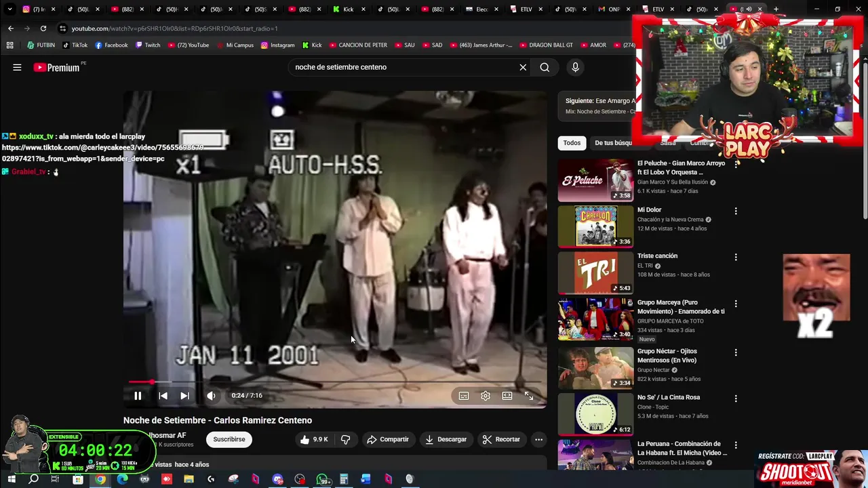Viewport: 868px width, 488px height.
Task: Open Windows Start menu
Action: pos(12,479)
